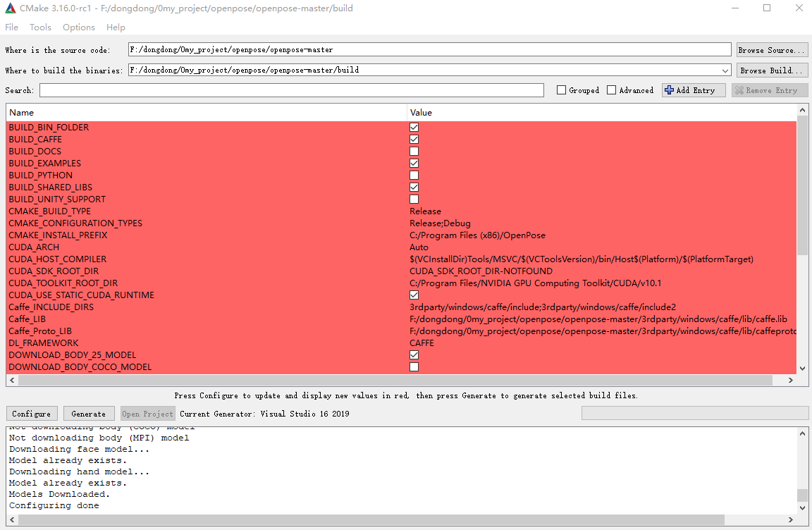The image size is (812, 530).
Task: Click the Configure button
Action: [x=32, y=414]
